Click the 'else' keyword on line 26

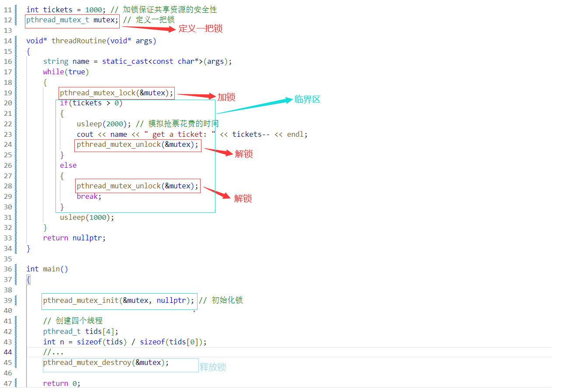click(x=68, y=165)
